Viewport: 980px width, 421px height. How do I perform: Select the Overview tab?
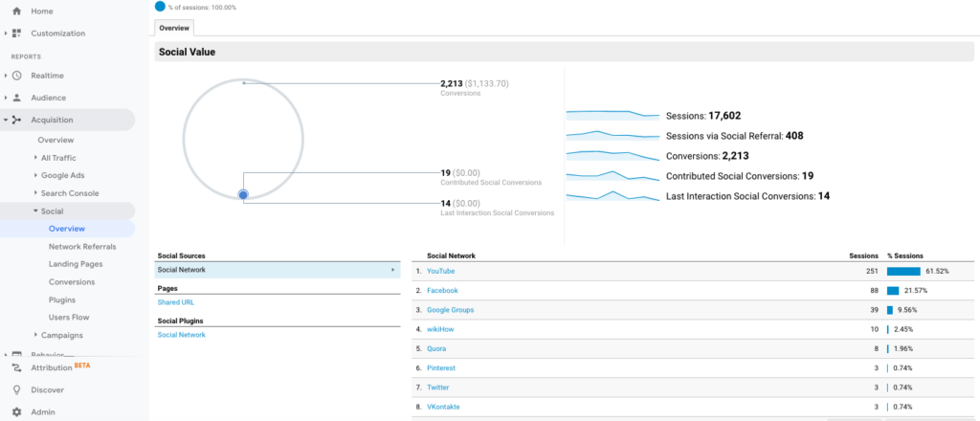point(173,28)
